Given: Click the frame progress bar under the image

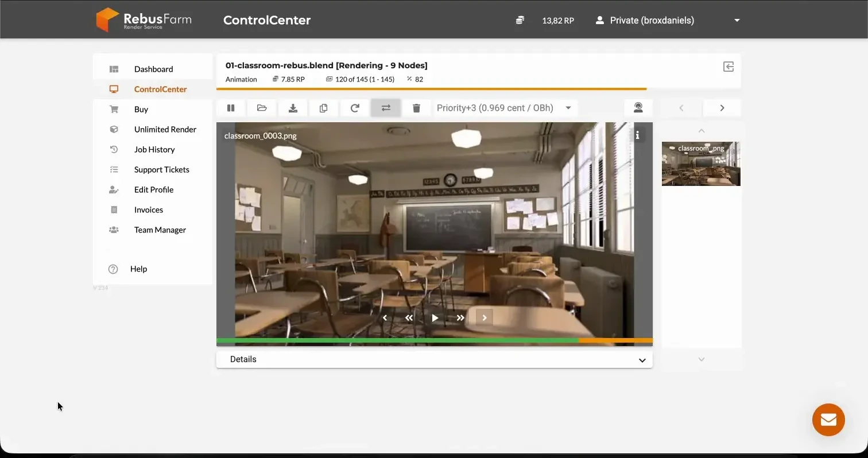Looking at the screenshot, I should [x=435, y=341].
